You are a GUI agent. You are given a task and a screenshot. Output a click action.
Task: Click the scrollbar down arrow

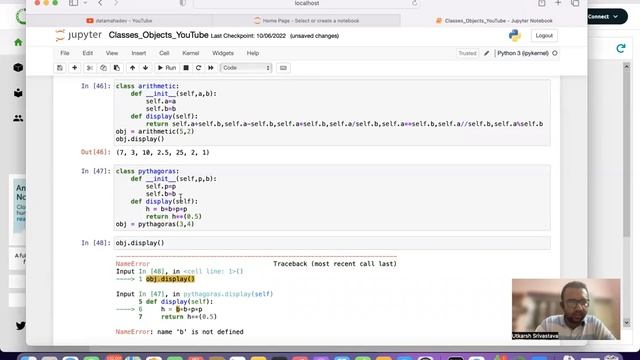coord(627,322)
